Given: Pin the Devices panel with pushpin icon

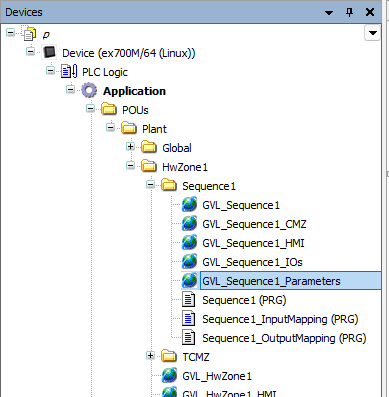Looking at the screenshot, I should [349, 12].
